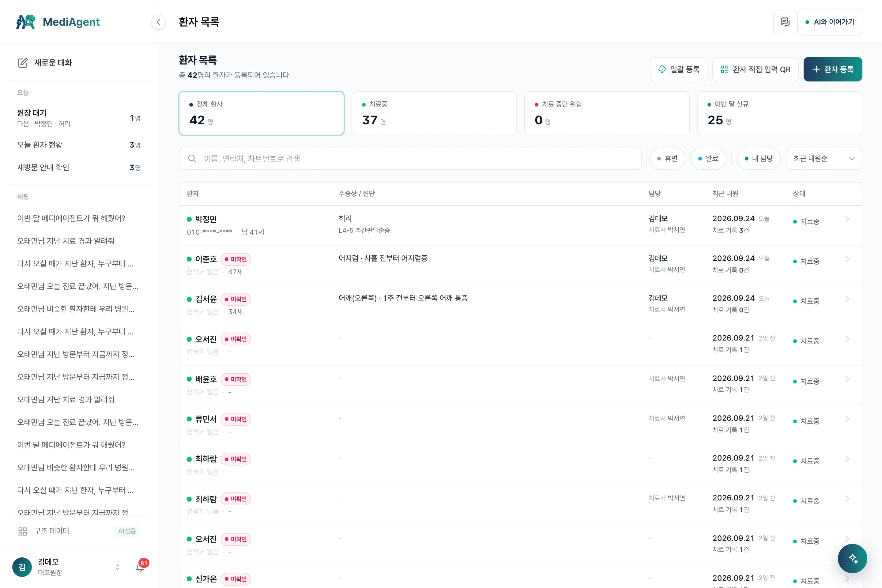Click the 미확인 badge on 김서윤
882x588 pixels.
pyautogui.click(x=236, y=299)
